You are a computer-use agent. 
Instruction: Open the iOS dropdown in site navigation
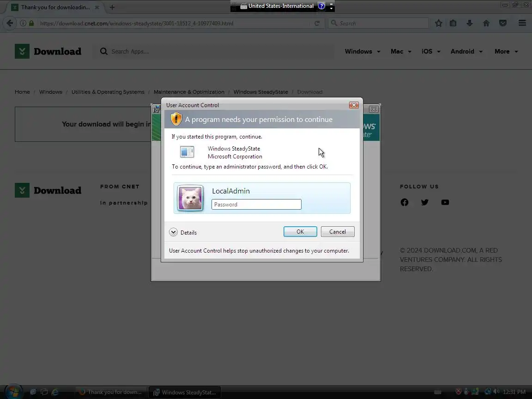pos(431,51)
